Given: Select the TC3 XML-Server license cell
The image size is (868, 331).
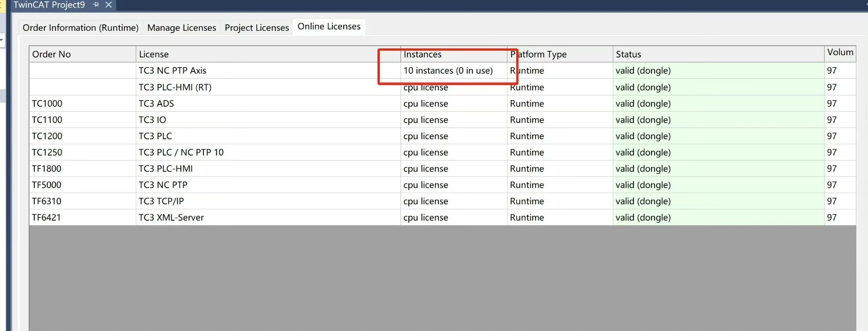Looking at the screenshot, I should pyautogui.click(x=268, y=218).
